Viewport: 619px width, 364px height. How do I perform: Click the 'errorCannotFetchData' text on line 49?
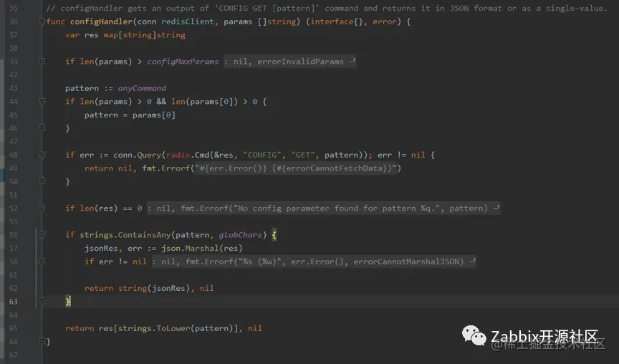(x=334, y=168)
